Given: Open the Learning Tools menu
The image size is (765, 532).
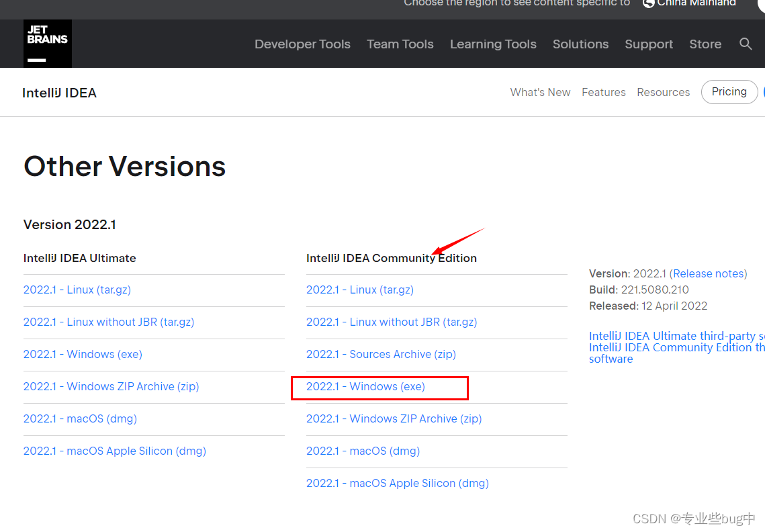Looking at the screenshot, I should [x=493, y=44].
